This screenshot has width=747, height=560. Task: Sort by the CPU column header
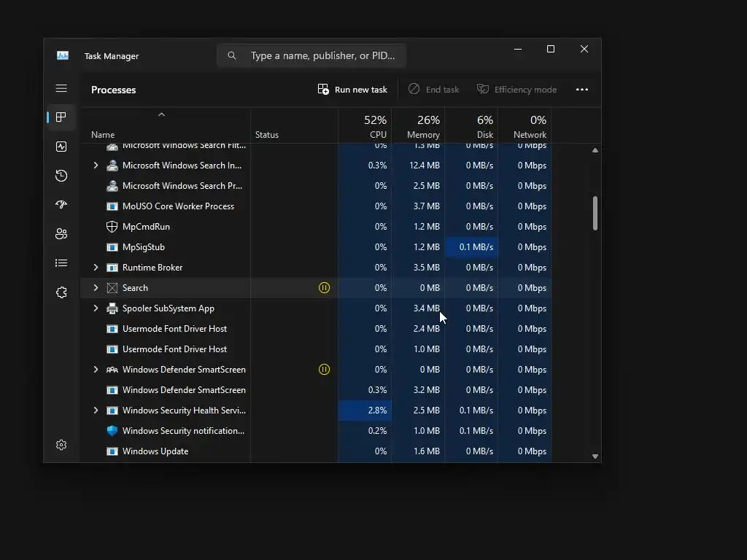tap(365, 127)
